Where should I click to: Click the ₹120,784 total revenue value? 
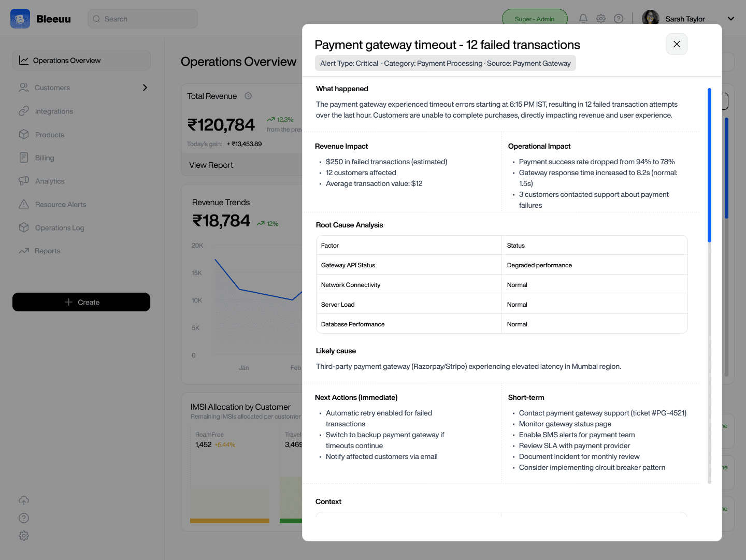[x=221, y=125]
